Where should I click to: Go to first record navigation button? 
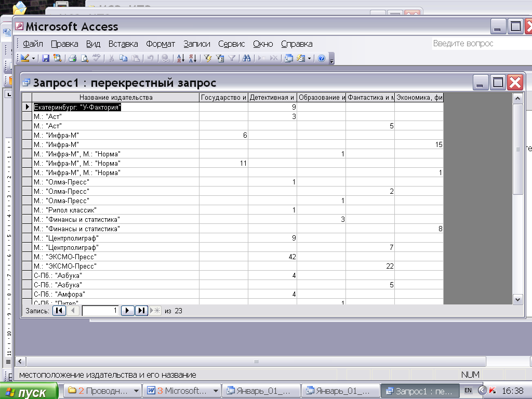(59, 311)
